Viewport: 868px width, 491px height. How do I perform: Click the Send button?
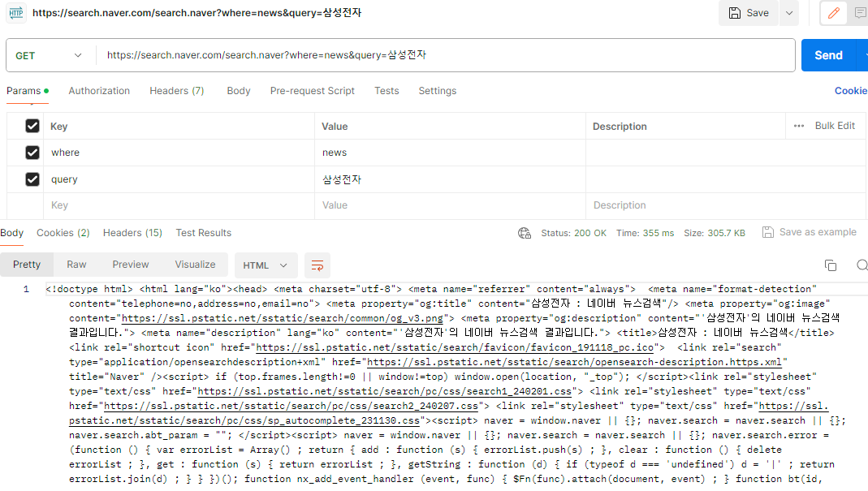click(x=828, y=55)
